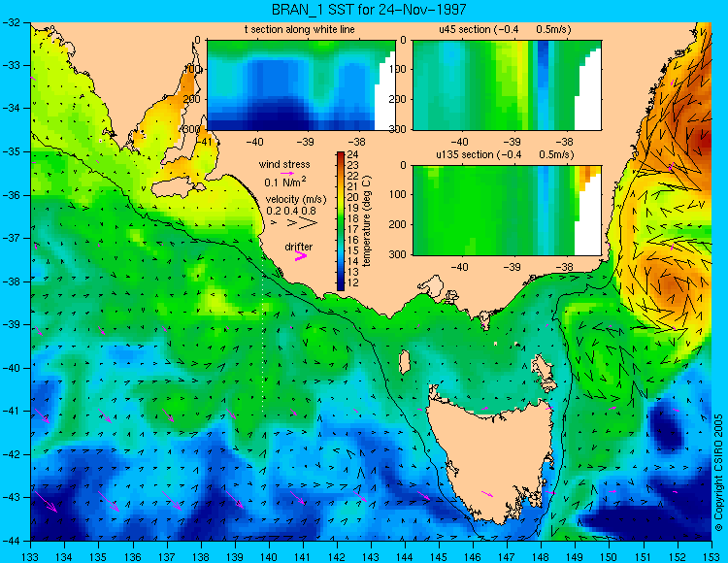
Task: Select the title BRAN_1 SST for 24-Nov-1997
Action: pos(369,10)
